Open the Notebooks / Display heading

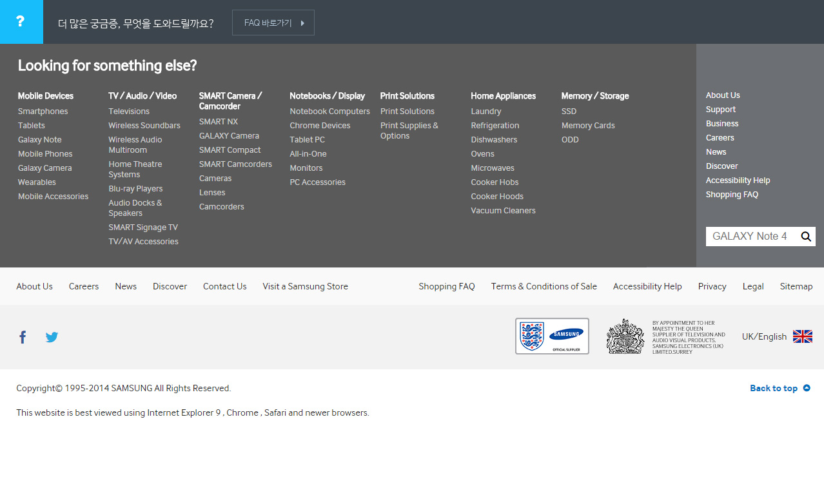point(328,96)
